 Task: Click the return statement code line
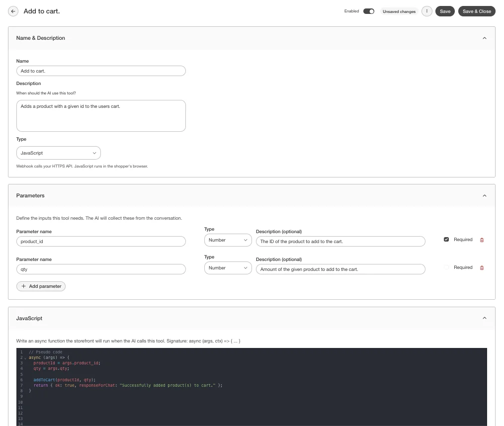[128, 385]
